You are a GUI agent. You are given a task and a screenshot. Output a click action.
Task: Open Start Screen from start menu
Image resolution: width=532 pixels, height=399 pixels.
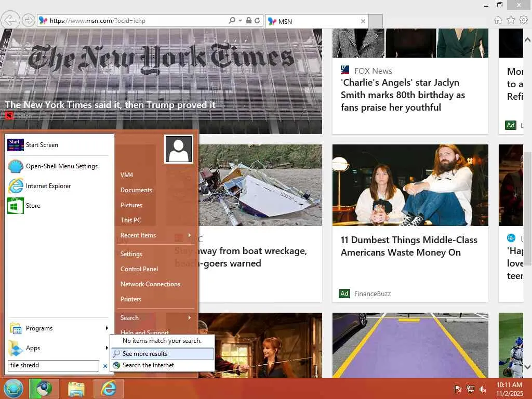point(58,145)
